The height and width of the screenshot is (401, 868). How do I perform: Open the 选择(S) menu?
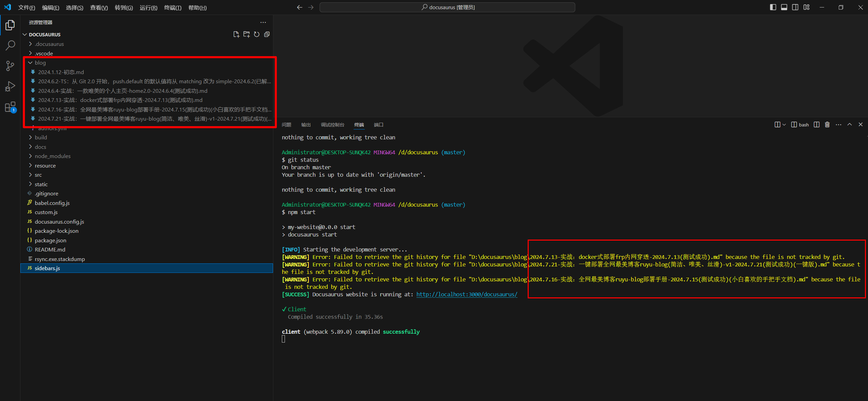[x=74, y=7]
